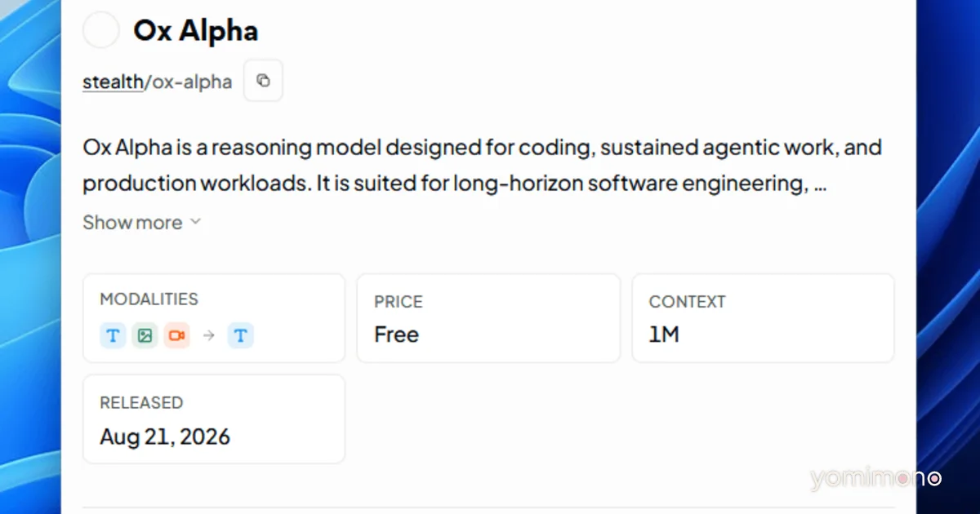Click the green image input modality icon
This screenshot has height=514, width=980.
tap(145, 335)
